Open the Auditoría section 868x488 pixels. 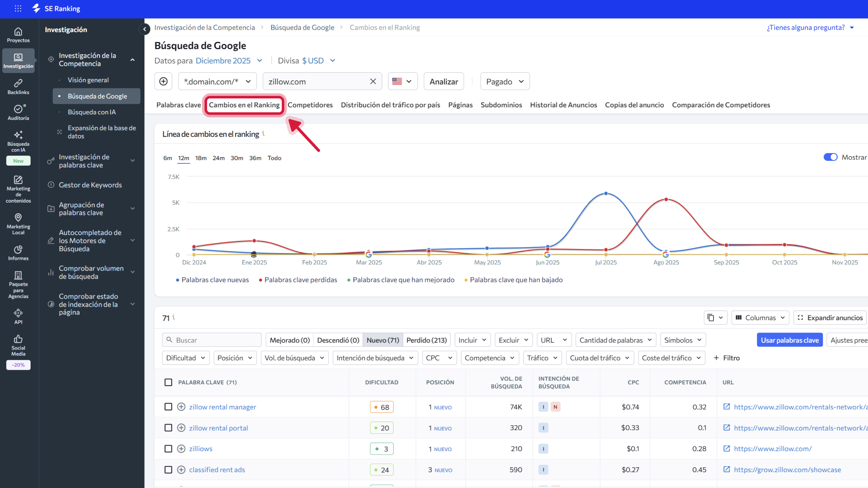click(x=18, y=112)
